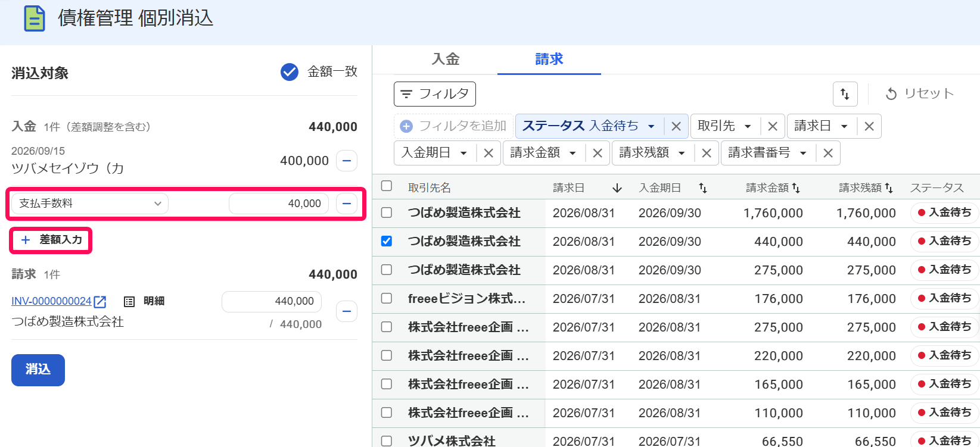
Task: Check the freeeビジョン株式 176,000 row checkbox
Action: click(387, 298)
